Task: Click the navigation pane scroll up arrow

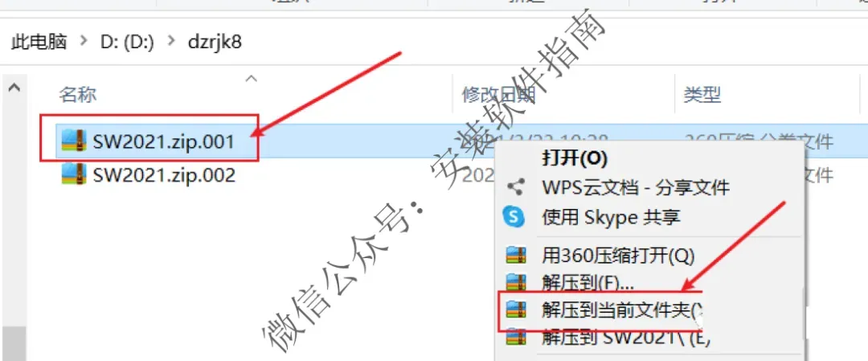Action: tap(15, 88)
